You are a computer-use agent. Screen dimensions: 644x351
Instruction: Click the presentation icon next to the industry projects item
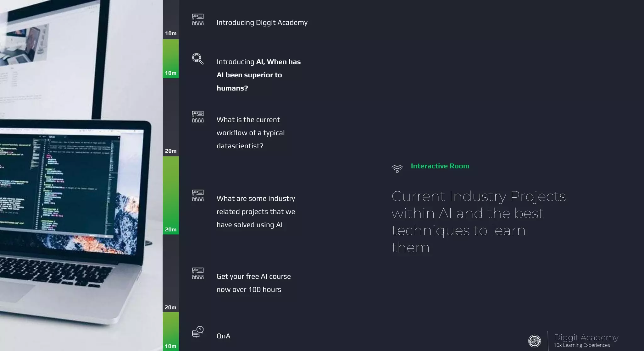198,195
